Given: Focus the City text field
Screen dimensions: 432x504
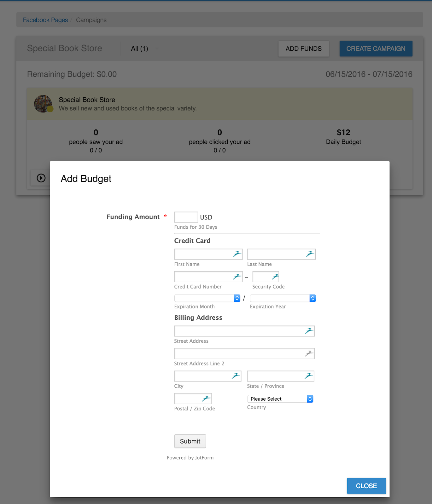Looking at the screenshot, I should click(x=208, y=376).
